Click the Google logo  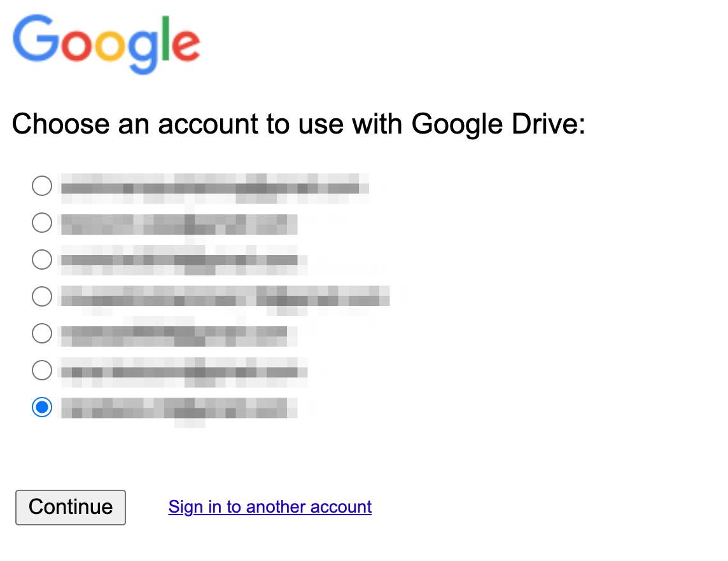tap(106, 44)
